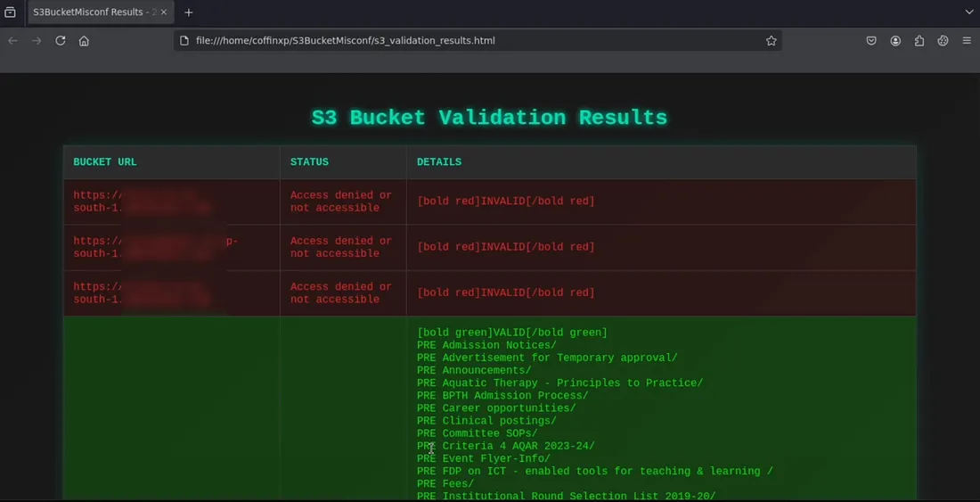Click third row's INVALID details text

(x=506, y=292)
